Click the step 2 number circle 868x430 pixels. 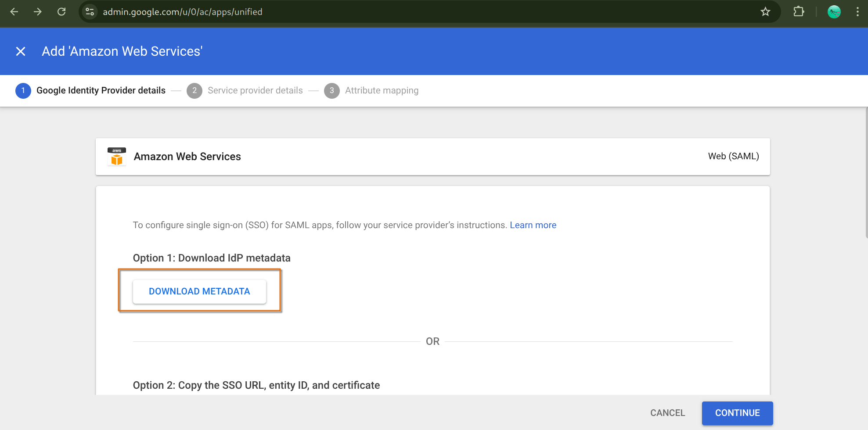[194, 90]
